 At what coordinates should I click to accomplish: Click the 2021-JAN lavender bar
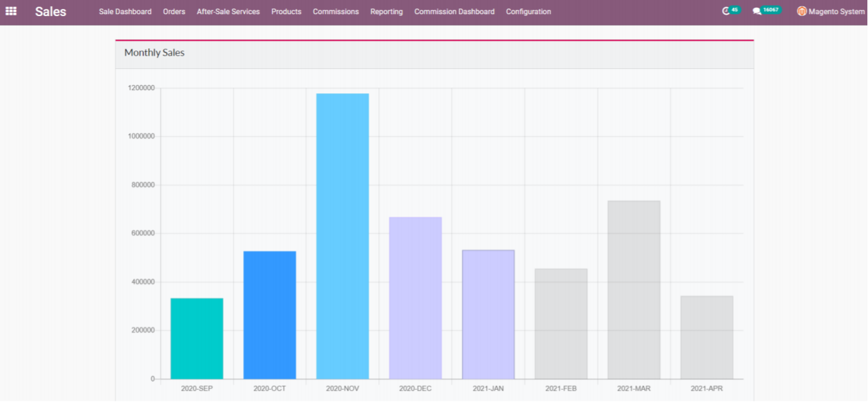click(x=489, y=315)
